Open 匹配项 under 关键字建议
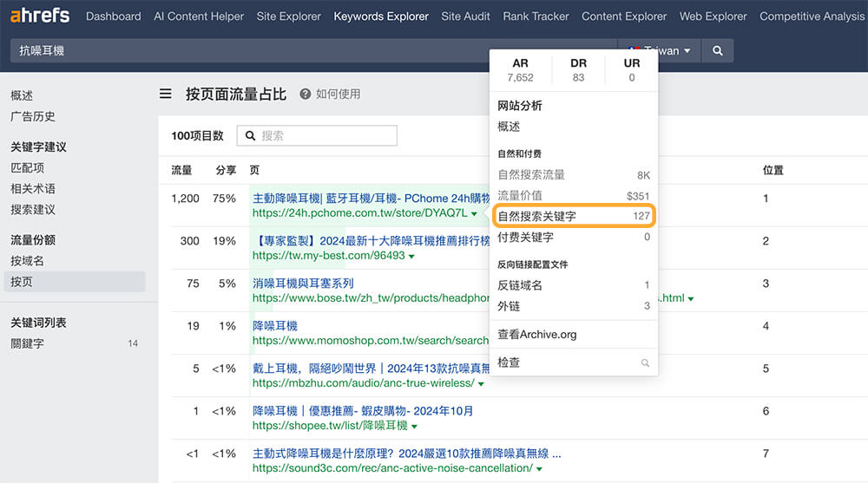 (27, 167)
